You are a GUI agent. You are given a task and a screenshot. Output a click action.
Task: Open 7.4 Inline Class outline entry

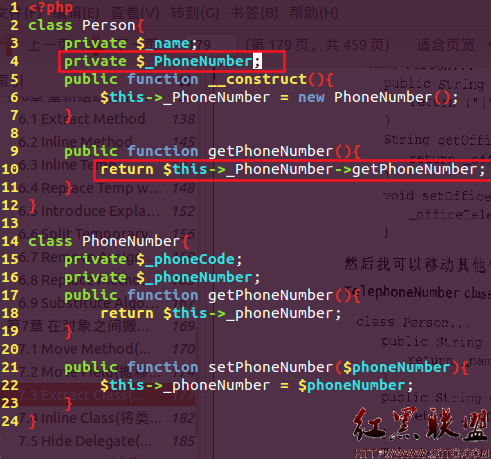(x=90, y=418)
